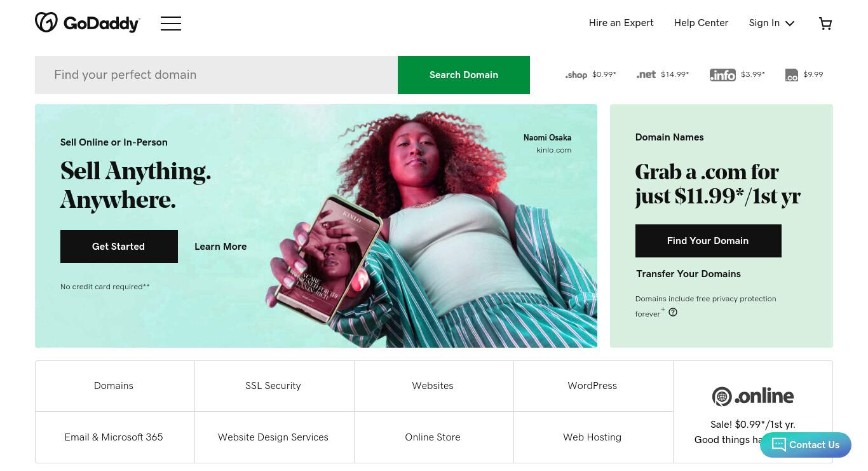The image size is (868, 471).
Task: Click the .online globe logo promo
Action: (753, 396)
